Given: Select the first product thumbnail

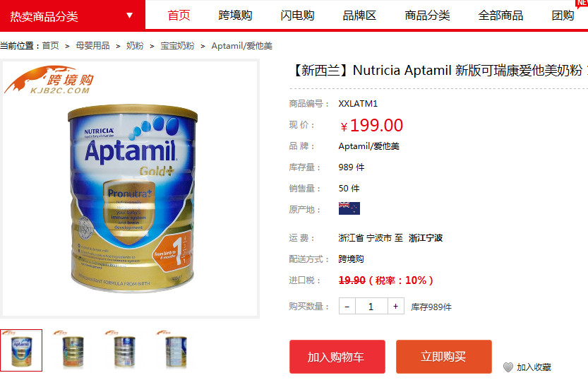Looking at the screenshot, I should pyautogui.click(x=21, y=350).
